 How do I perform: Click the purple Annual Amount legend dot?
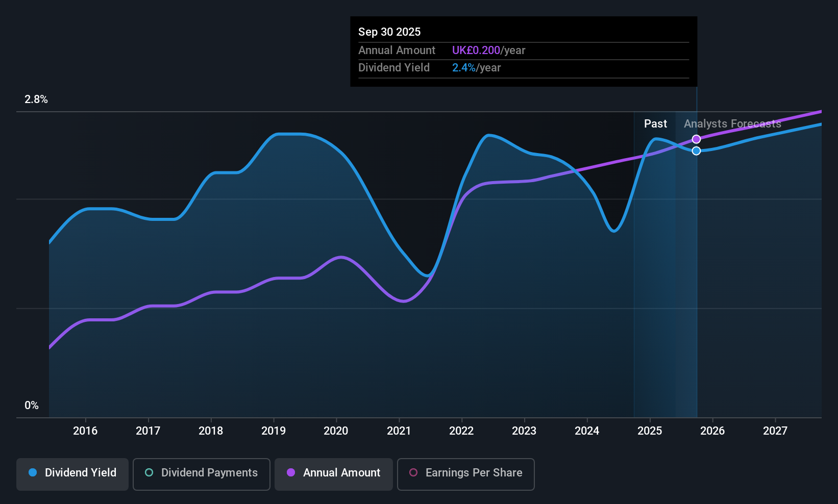(291, 472)
